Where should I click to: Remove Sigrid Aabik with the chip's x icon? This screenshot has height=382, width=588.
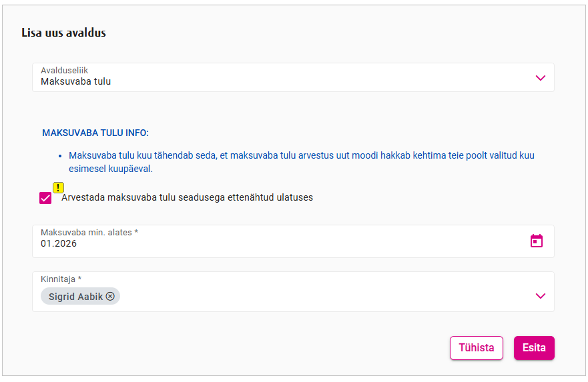coord(110,297)
